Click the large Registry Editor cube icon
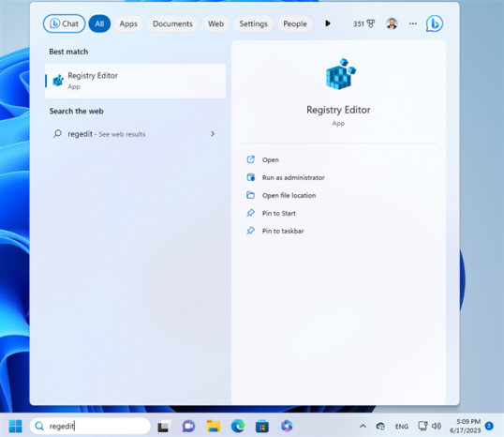Viewport: 504px width, 437px height. click(340, 74)
